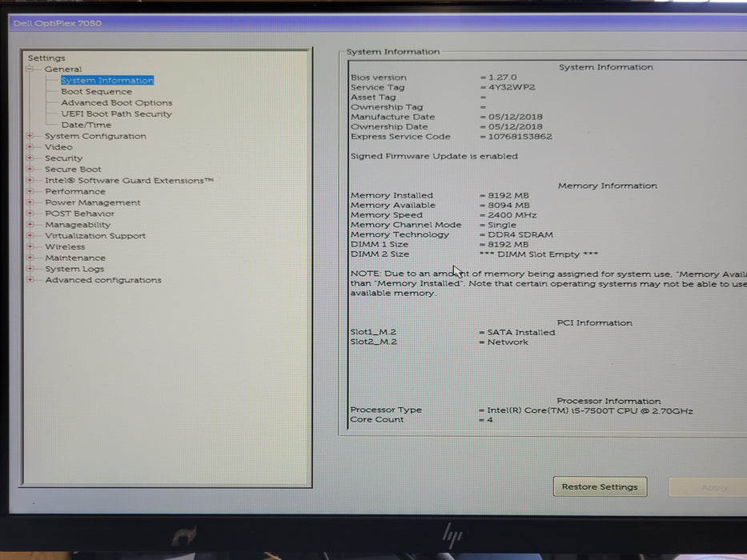
Task: Click the Slot2_M.2 Network value
Action: click(x=508, y=342)
